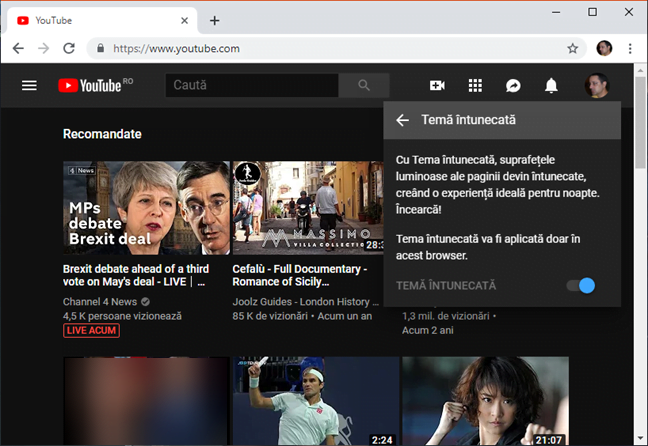Close the YouTube tab
This screenshot has width=648, height=446.
point(184,20)
